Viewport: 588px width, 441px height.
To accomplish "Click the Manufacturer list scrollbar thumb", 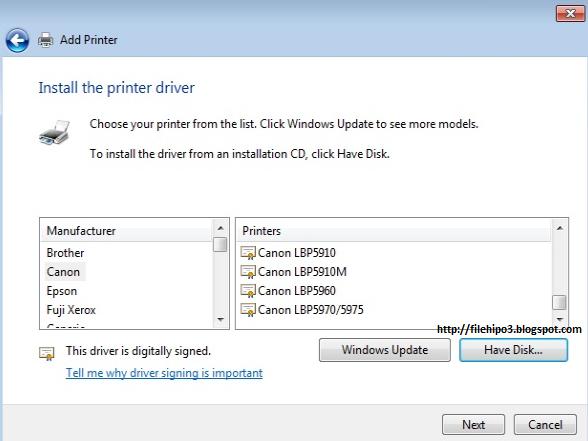I will (220, 244).
